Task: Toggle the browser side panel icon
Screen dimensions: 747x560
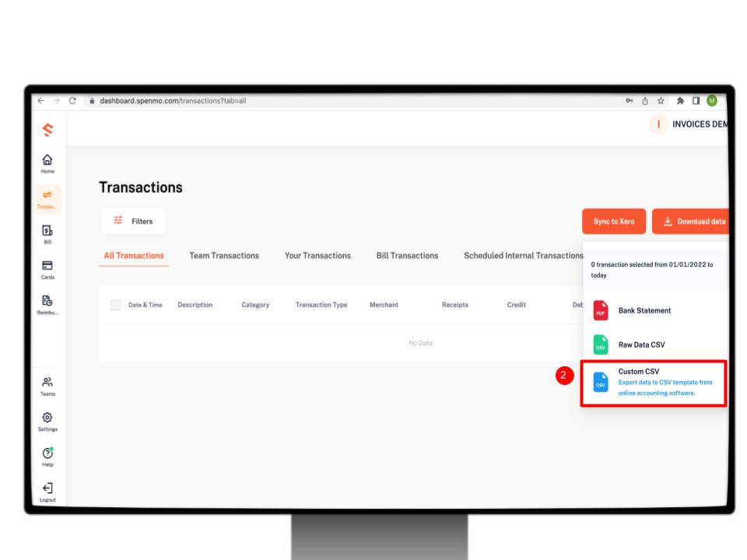Action: coord(696,100)
